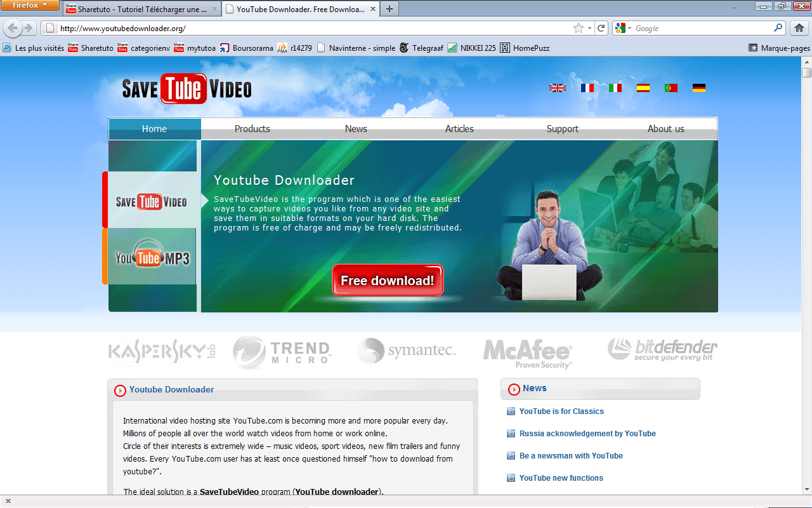Image resolution: width=812 pixels, height=508 pixels.
Task: Select the SaveTubeVideo product thumbnail in the sidebar
Action: coord(152,202)
